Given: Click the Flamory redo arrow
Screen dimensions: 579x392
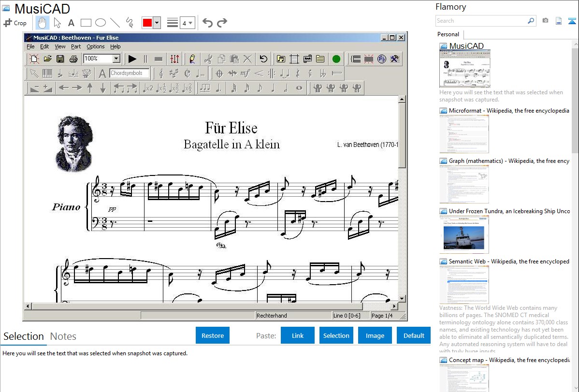Looking at the screenshot, I should point(222,23).
